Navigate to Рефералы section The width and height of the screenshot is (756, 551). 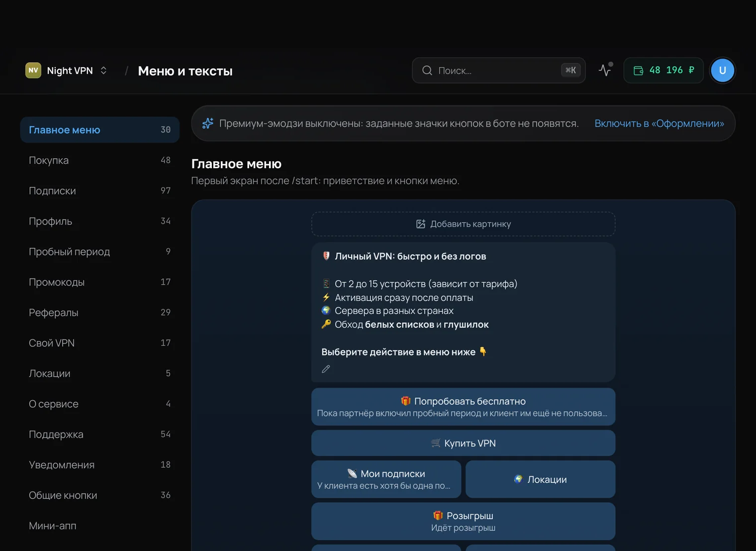[100, 313]
